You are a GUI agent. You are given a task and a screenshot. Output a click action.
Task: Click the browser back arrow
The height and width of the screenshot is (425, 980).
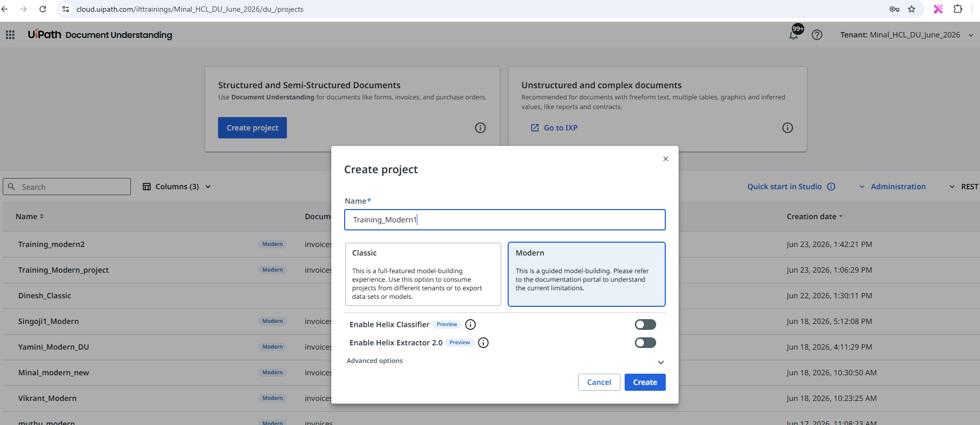pyautogui.click(x=5, y=9)
